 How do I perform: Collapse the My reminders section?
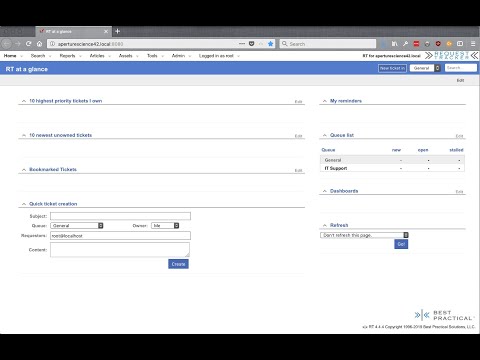(x=325, y=101)
